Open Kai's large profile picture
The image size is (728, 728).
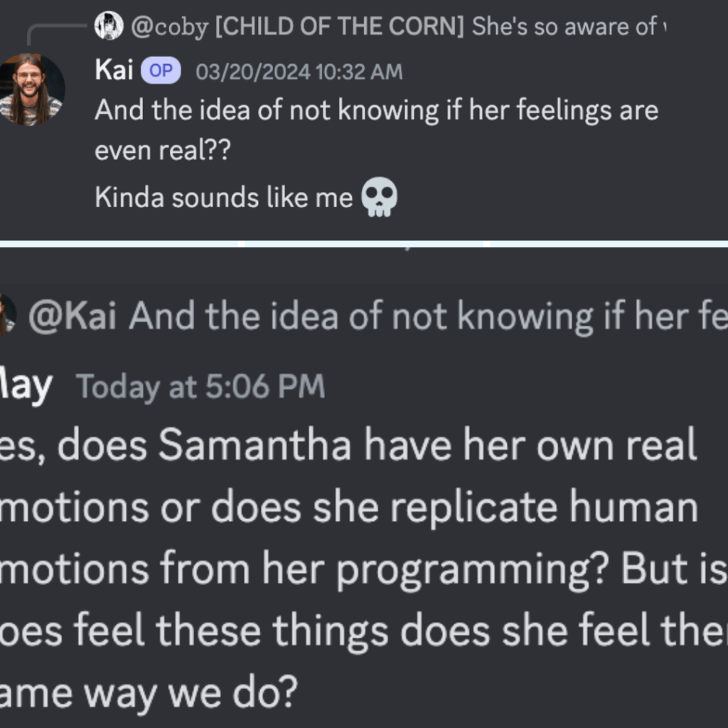31,89
